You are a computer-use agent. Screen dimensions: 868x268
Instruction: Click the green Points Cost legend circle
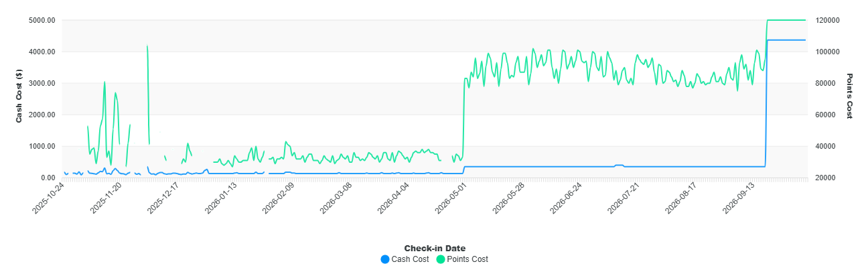[x=441, y=259]
